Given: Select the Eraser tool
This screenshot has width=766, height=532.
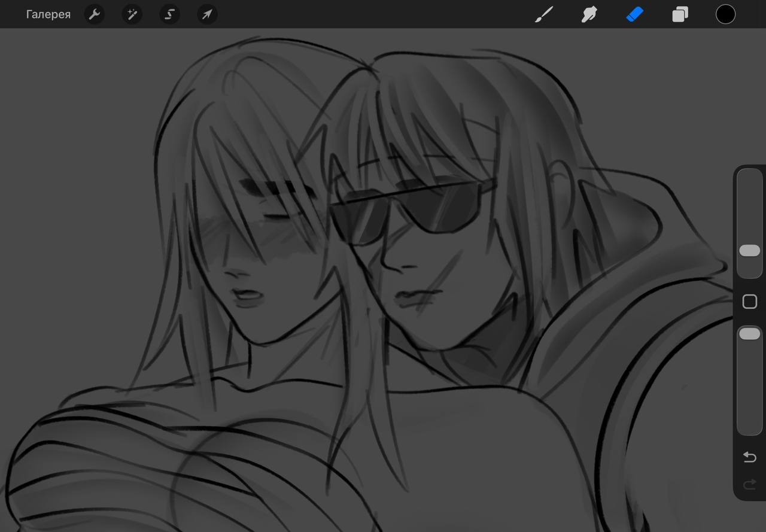Looking at the screenshot, I should 634,14.
